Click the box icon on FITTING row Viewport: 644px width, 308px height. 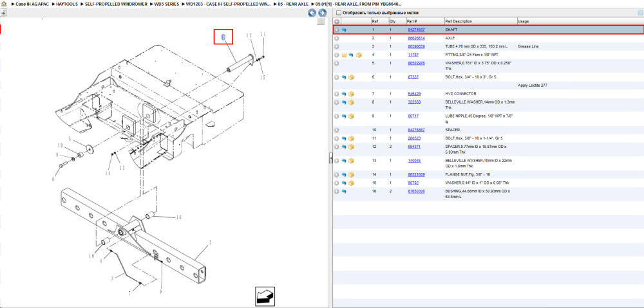point(359,55)
